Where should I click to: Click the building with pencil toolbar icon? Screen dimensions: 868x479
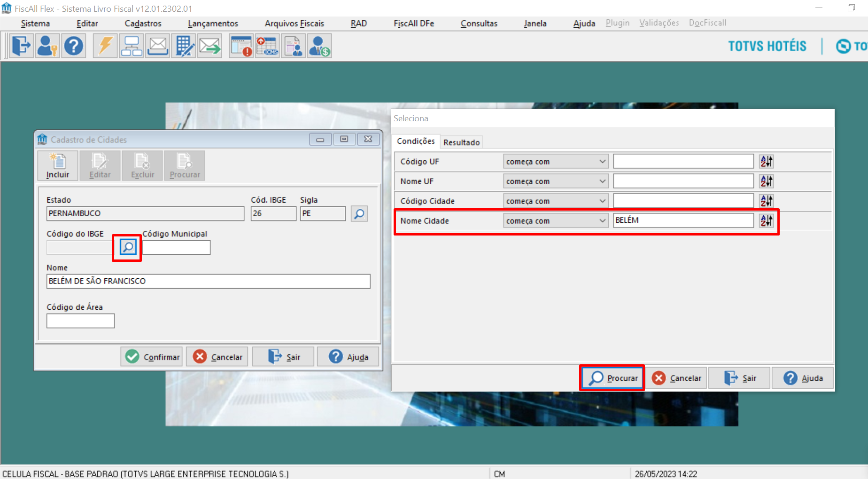(184, 46)
